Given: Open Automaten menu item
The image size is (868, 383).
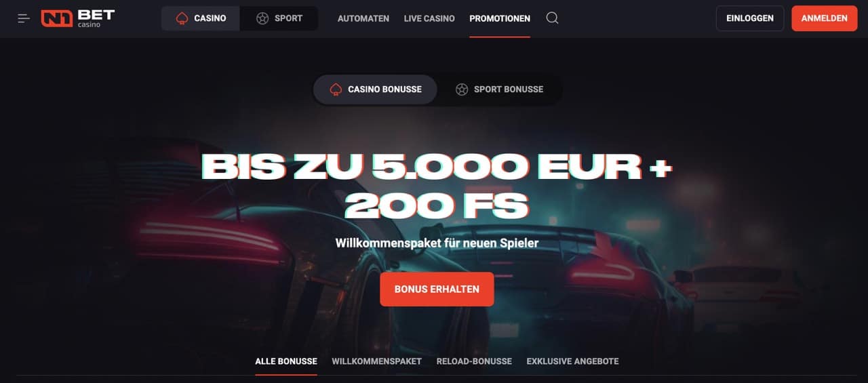Looking at the screenshot, I should pos(363,18).
